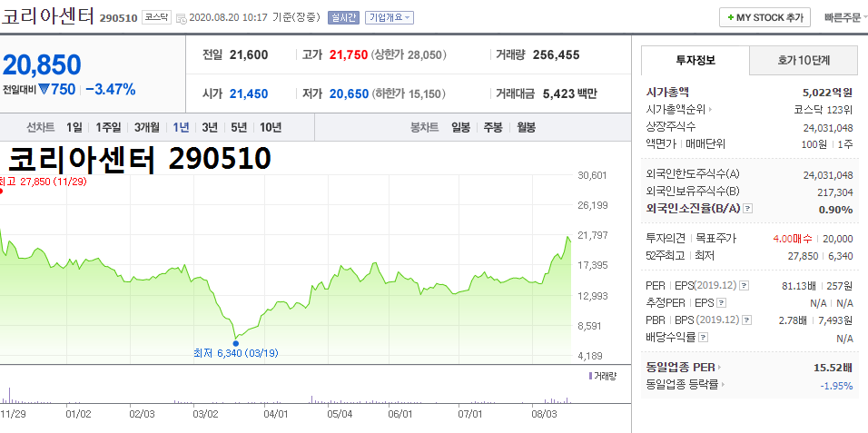Click the arrow beside 동일업종 등락률
The height and width of the screenshot is (433, 868).
coord(724,384)
